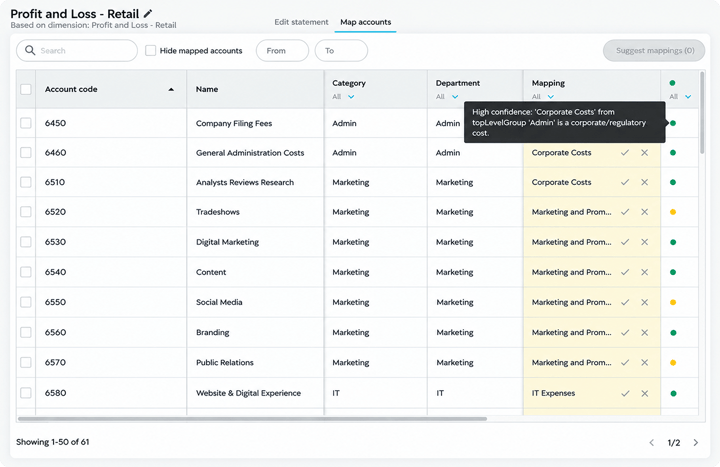
Task: Go to previous page arrow
Action: click(x=652, y=443)
